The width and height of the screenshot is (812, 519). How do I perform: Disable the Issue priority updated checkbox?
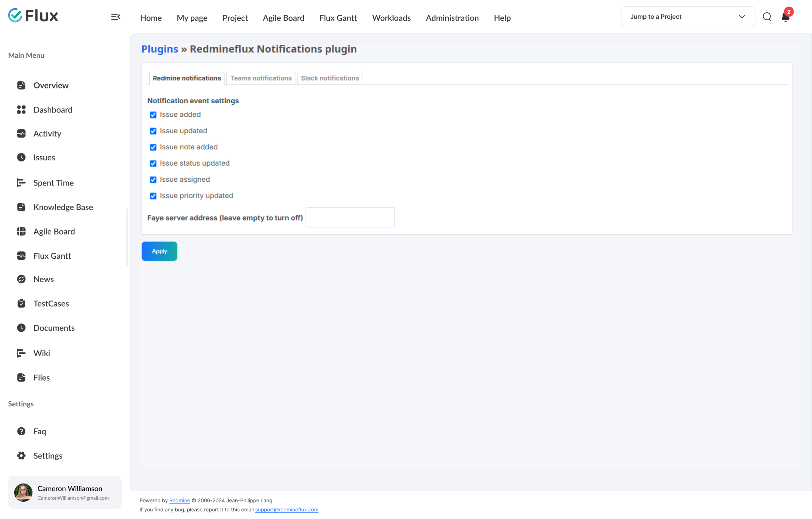pyautogui.click(x=153, y=196)
